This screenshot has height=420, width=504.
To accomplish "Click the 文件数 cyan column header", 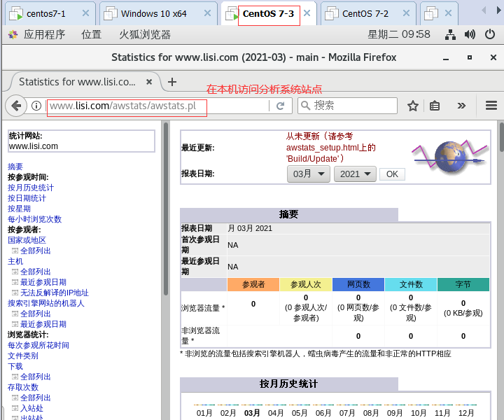I will [411, 284].
